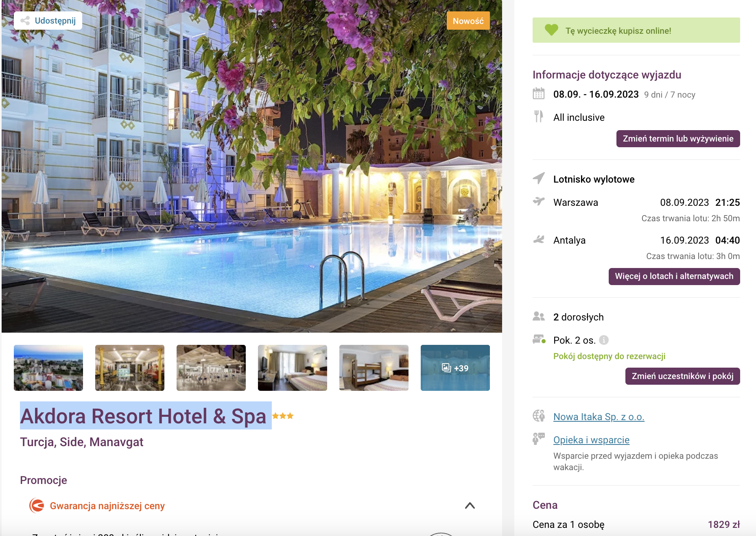Click the departing plane icon beside Warszawa
Viewport: 756px width, 536px height.
(539, 201)
